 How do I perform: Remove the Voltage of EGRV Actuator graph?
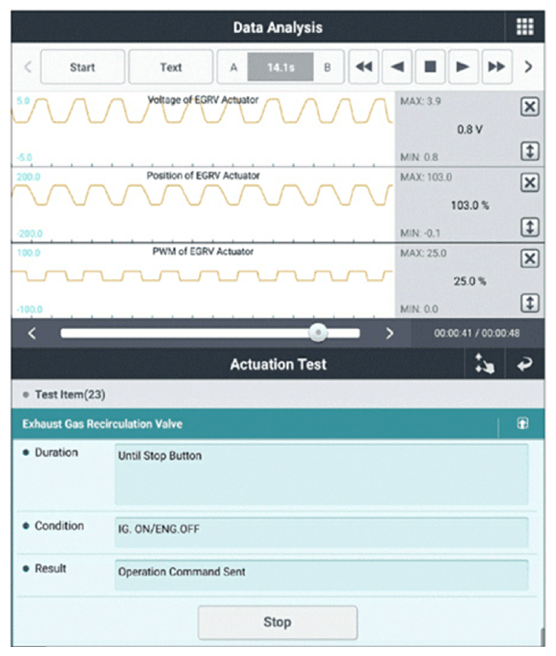point(530,107)
